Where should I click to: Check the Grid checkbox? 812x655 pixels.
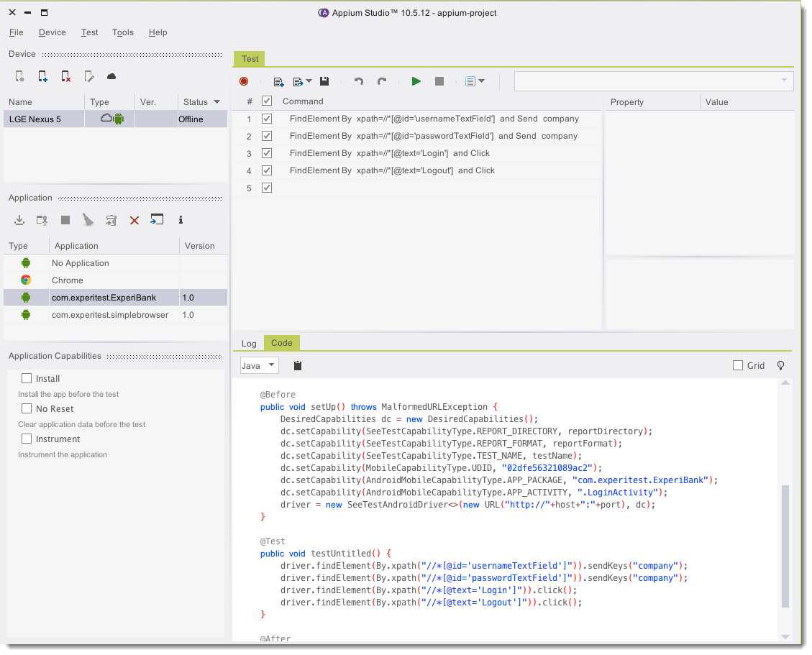(x=737, y=366)
